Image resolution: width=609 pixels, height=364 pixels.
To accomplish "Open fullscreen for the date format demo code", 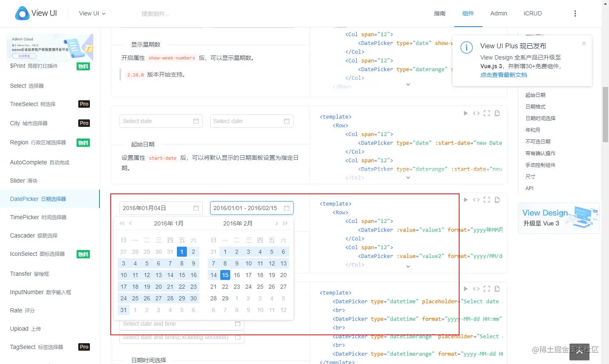I will [x=487, y=200].
